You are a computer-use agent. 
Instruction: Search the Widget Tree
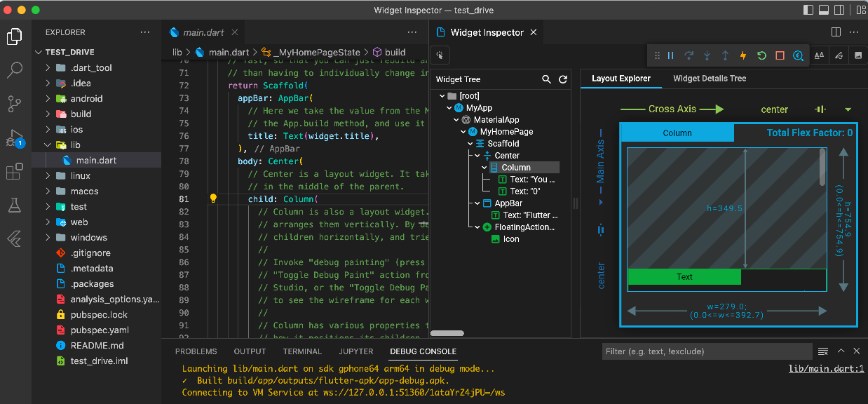(x=546, y=80)
